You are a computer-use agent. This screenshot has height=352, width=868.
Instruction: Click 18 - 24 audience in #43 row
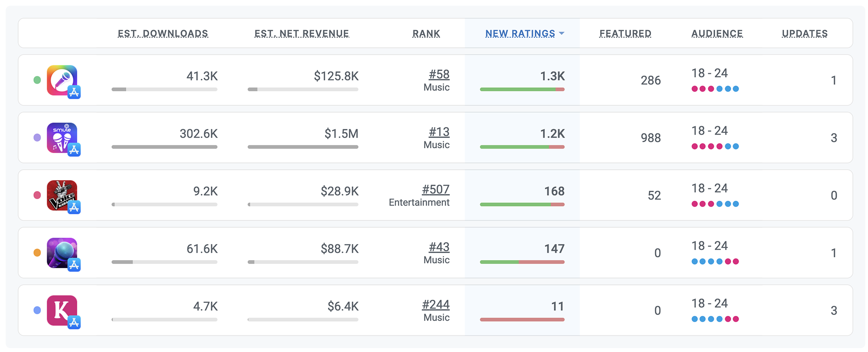coord(710,246)
